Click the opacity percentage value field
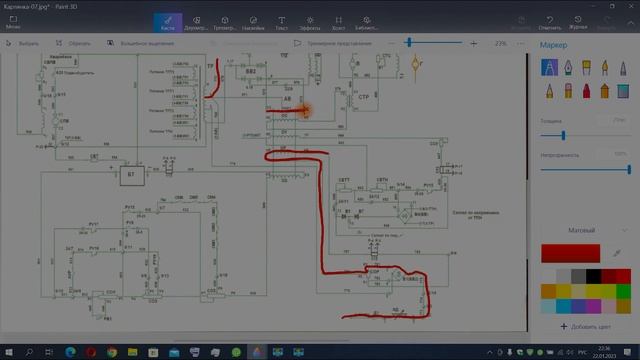 click(x=614, y=154)
